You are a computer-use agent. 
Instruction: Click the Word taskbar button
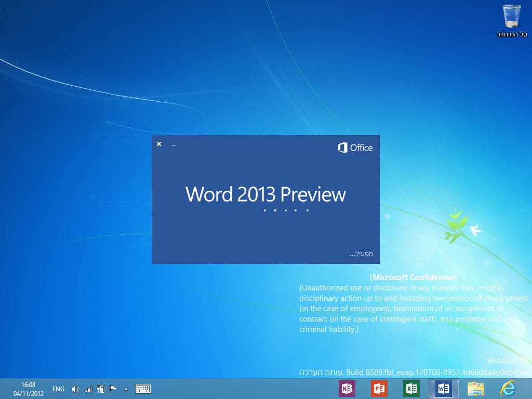point(444,389)
